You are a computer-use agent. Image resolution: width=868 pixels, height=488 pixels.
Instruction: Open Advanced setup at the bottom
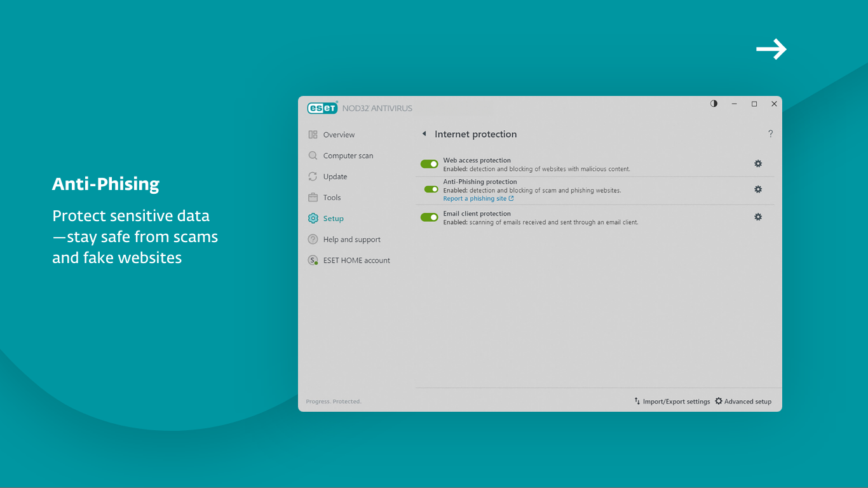[743, 401]
